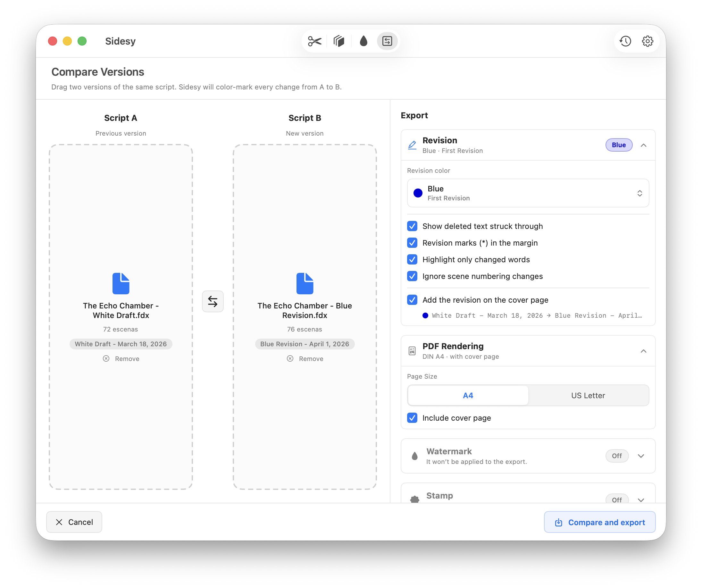Click the Watermark section droplet icon

point(414,456)
